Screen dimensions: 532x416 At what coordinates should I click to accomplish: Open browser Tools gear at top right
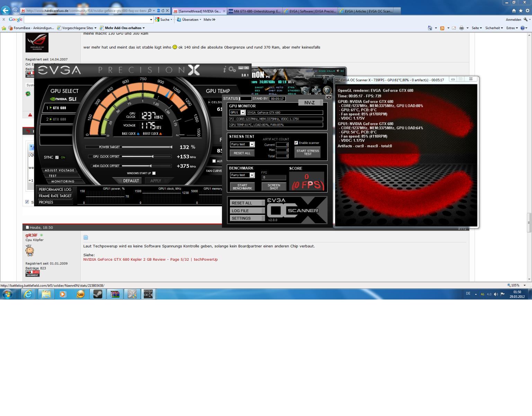tap(527, 11)
